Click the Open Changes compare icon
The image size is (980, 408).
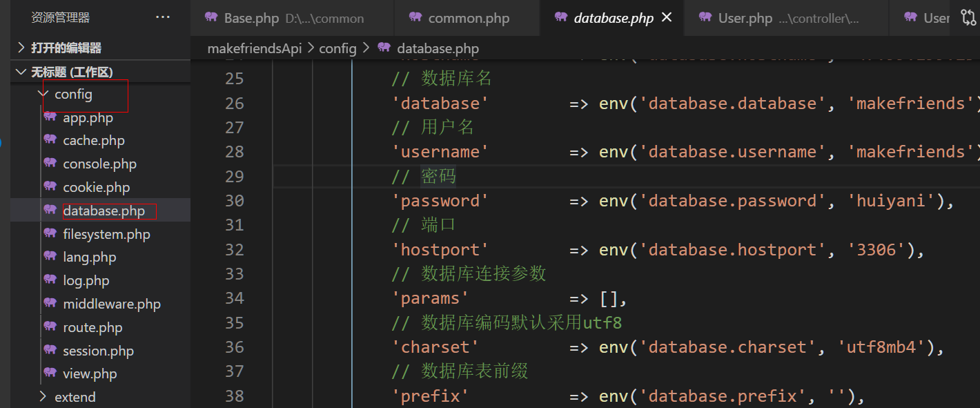(968, 18)
